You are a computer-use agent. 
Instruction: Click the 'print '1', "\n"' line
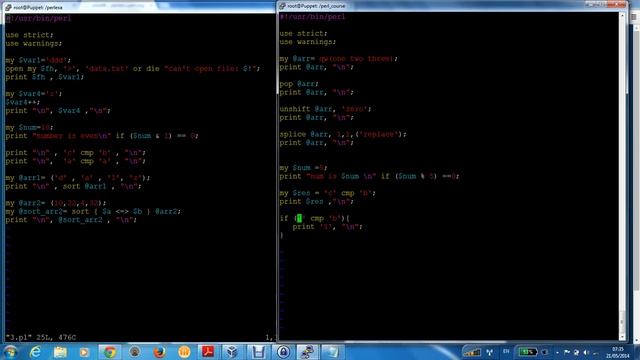click(327, 227)
